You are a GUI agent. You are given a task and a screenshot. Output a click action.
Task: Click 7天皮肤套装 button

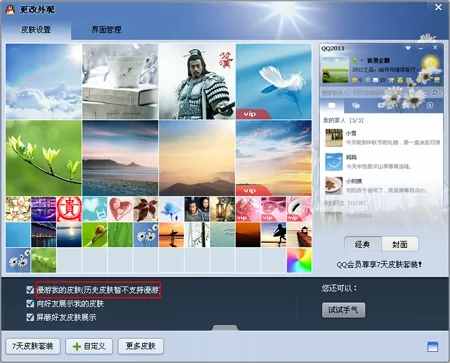point(33,346)
